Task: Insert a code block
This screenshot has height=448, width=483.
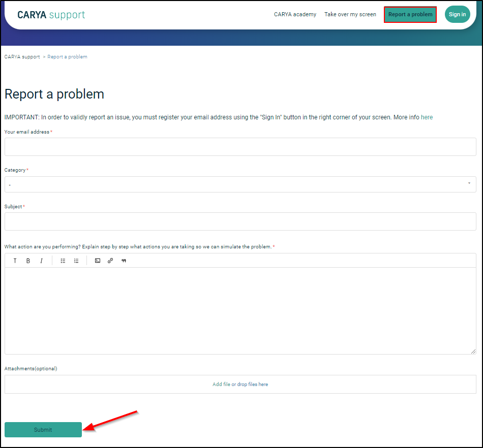Action: (x=97, y=261)
